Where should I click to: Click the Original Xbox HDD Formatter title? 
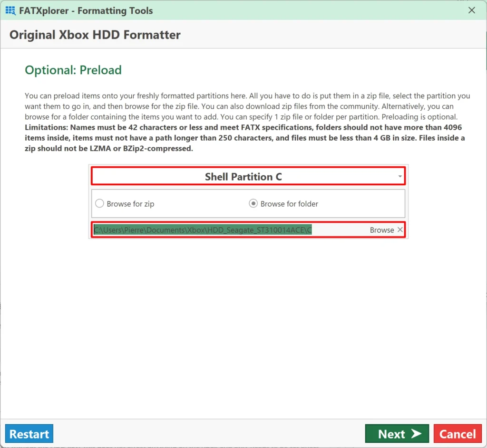95,35
